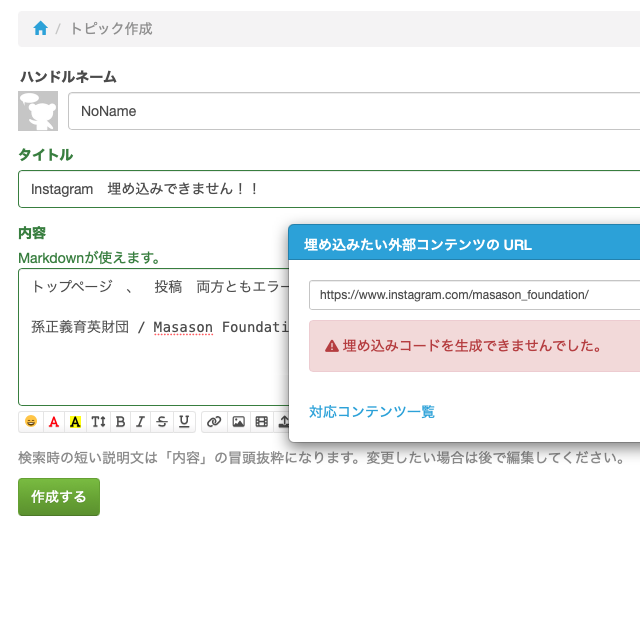Click the タイトル label
Screen dimensions: 640x640
(x=46, y=155)
